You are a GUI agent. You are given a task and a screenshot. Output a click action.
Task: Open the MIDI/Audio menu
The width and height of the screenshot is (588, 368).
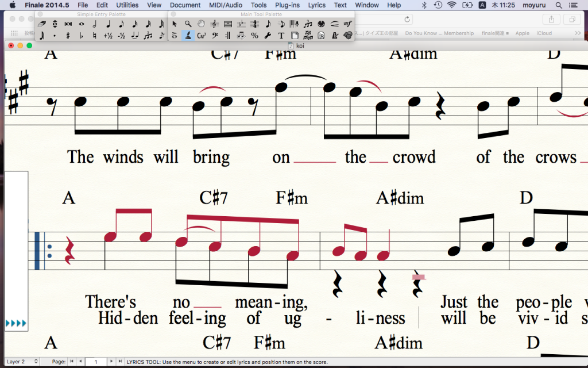point(225,5)
